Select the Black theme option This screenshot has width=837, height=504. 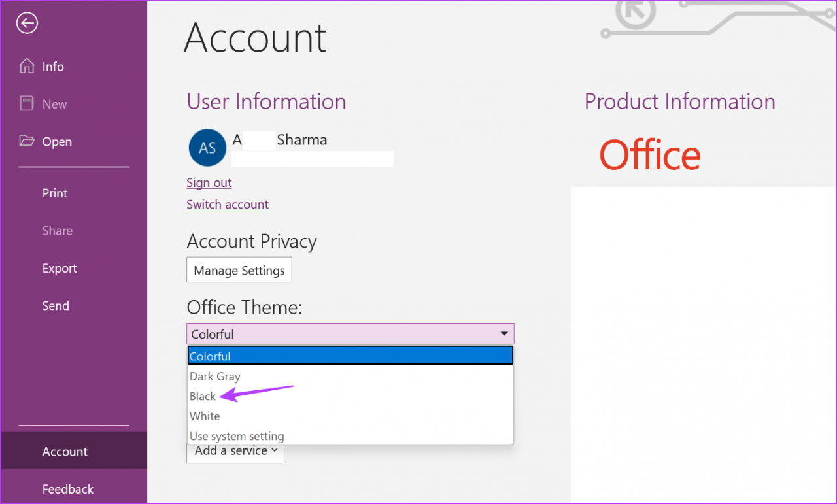click(203, 396)
